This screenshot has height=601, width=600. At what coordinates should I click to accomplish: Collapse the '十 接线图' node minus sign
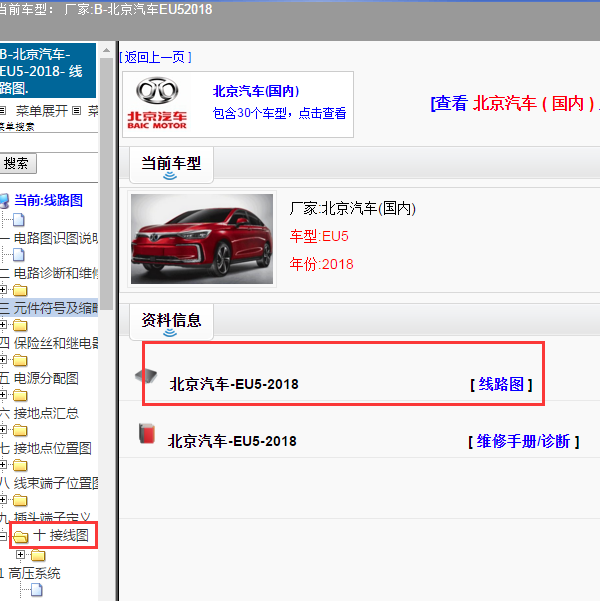3,535
